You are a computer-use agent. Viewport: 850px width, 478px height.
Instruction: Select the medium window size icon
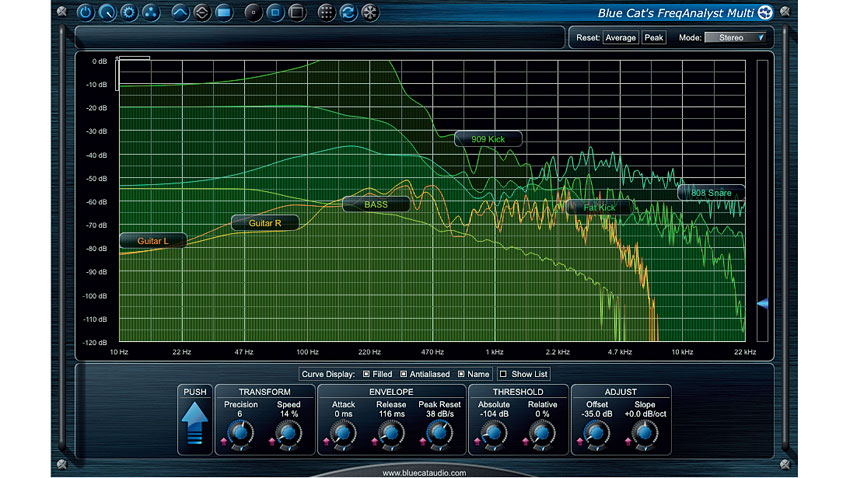[x=275, y=12]
